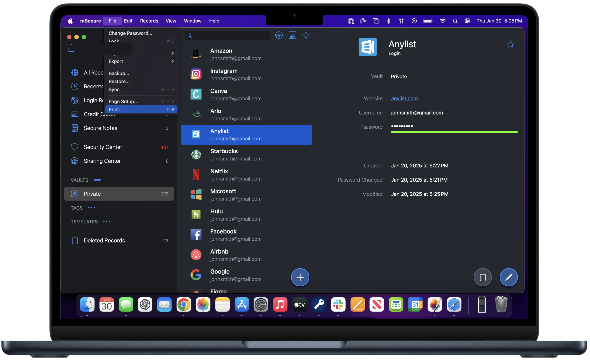Expand the Templates three-dot options
Image resolution: width=590 pixels, height=364 pixels.
[x=107, y=222]
